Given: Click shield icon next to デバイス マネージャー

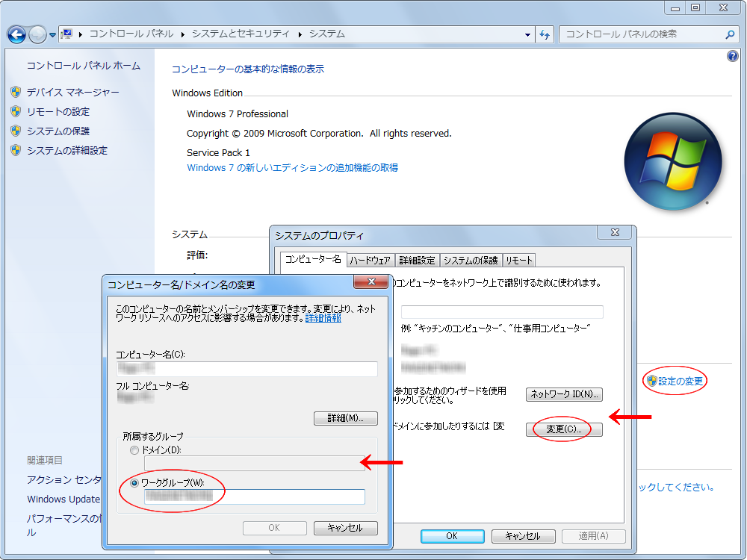Looking at the screenshot, I should 16,92.
